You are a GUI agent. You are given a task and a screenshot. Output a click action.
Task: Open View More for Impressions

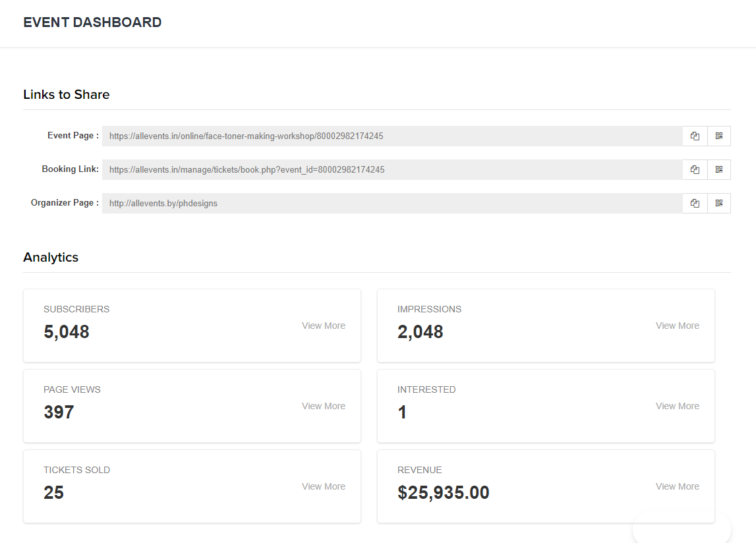(x=677, y=326)
